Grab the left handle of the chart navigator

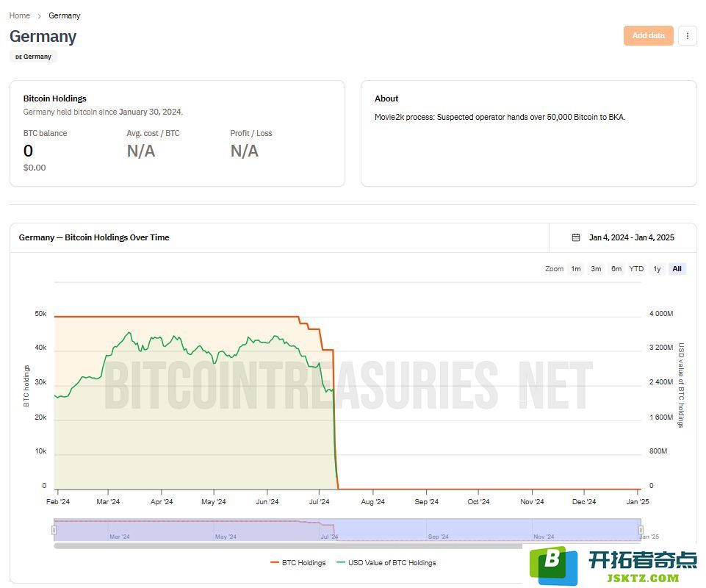coord(54,530)
